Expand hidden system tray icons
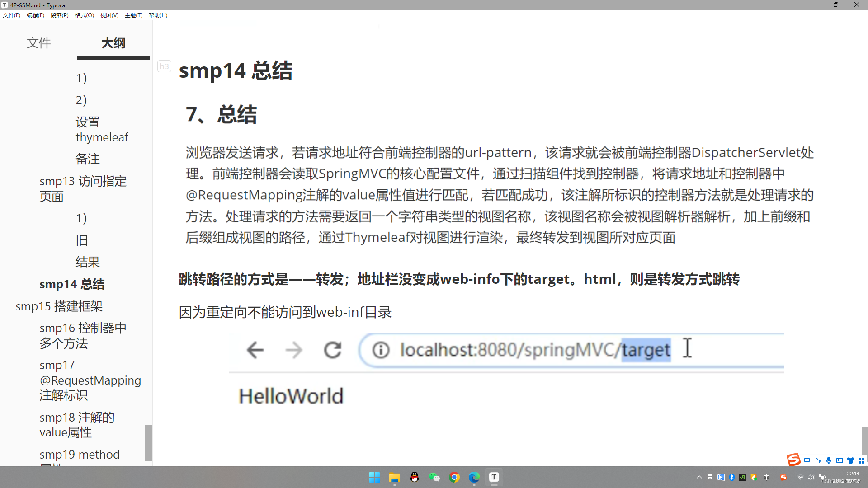 click(x=698, y=477)
